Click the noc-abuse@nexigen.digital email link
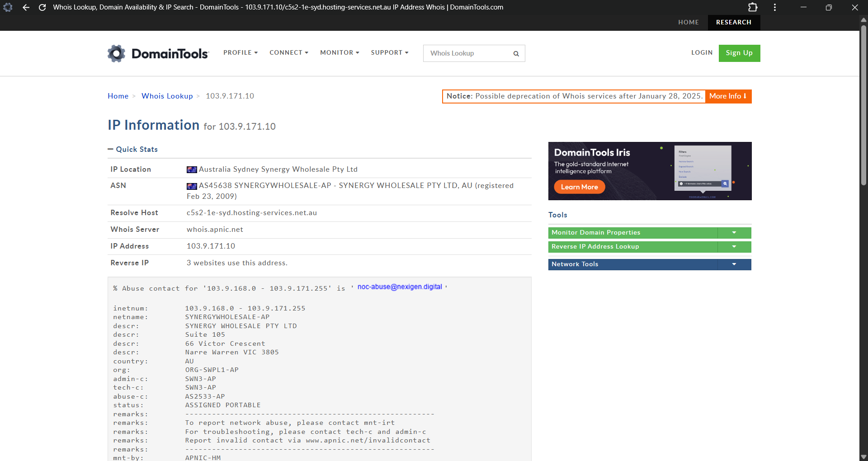The image size is (868, 461). (400, 287)
